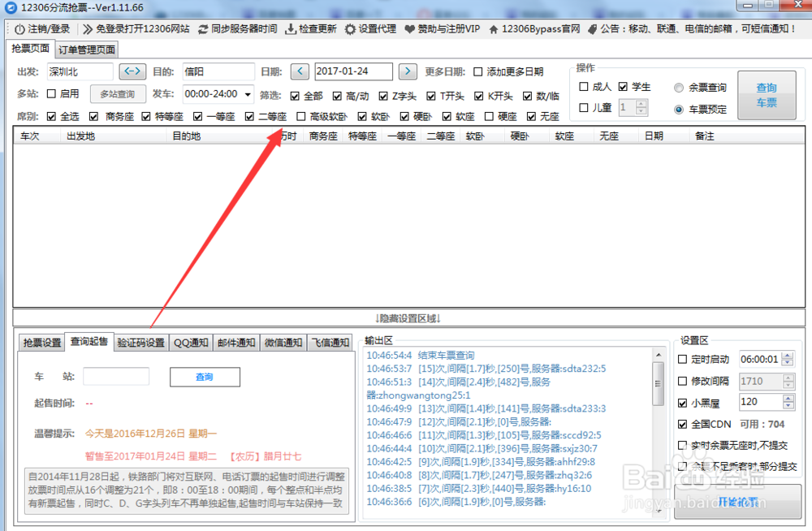Toggle 小黑屋 checkbox

[x=683, y=403]
